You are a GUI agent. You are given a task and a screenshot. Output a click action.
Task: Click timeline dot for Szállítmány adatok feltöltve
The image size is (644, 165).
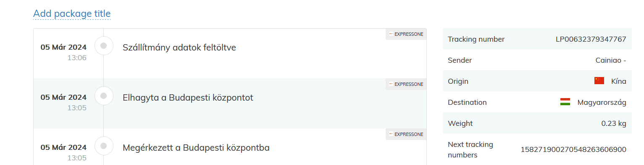coord(104,45)
